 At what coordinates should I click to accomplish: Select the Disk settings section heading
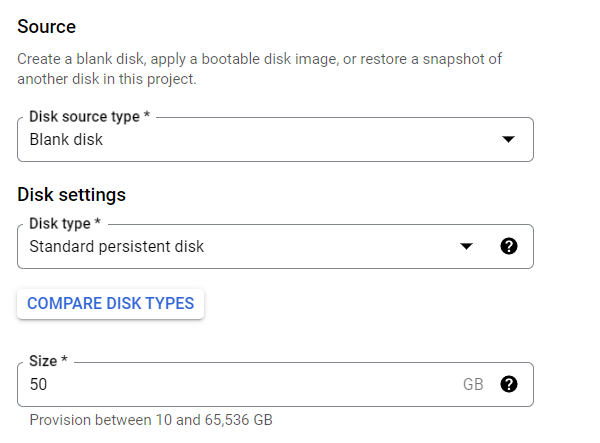point(72,194)
